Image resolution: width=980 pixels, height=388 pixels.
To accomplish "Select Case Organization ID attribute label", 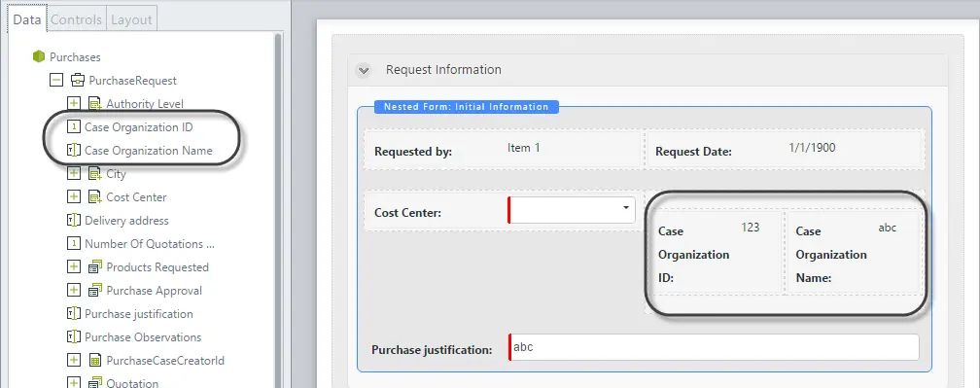I will (x=139, y=127).
